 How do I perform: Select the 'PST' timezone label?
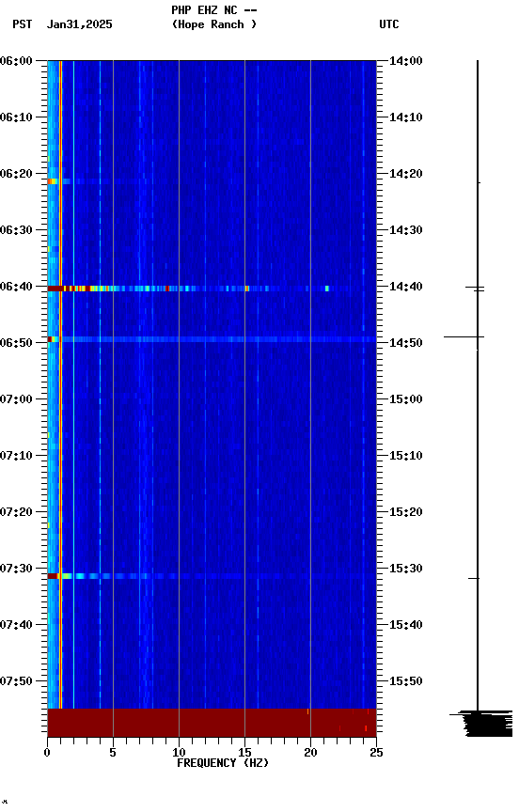pyautogui.click(x=23, y=24)
